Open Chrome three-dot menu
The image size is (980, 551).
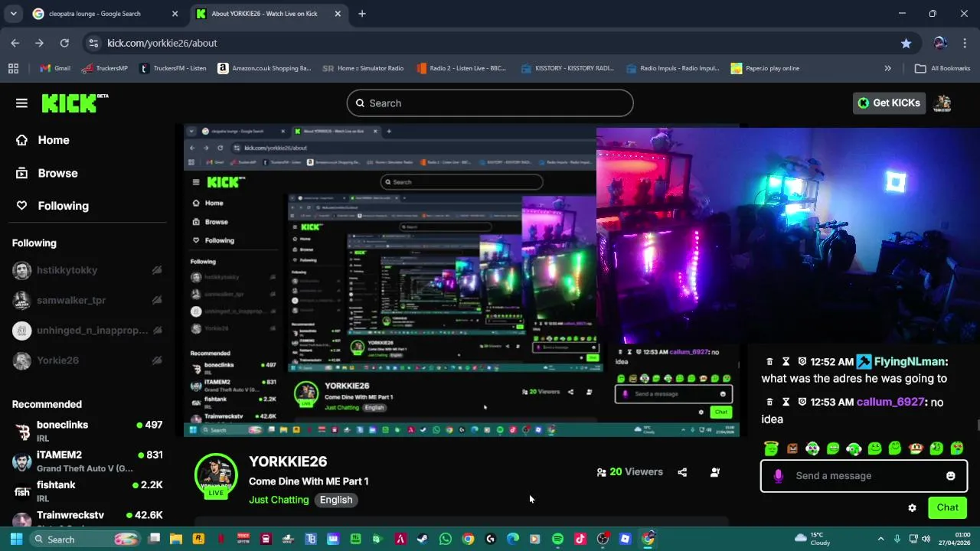(965, 43)
